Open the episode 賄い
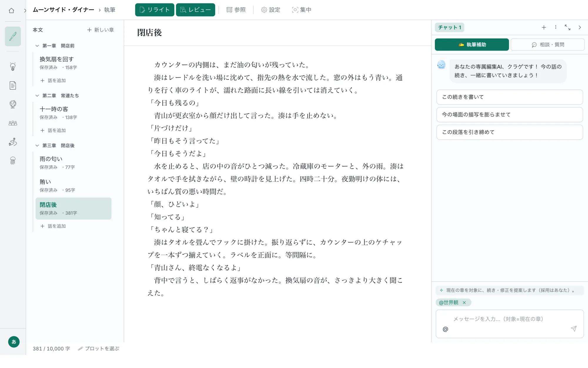The width and height of the screenshot is (588, 368). point(73,185)
